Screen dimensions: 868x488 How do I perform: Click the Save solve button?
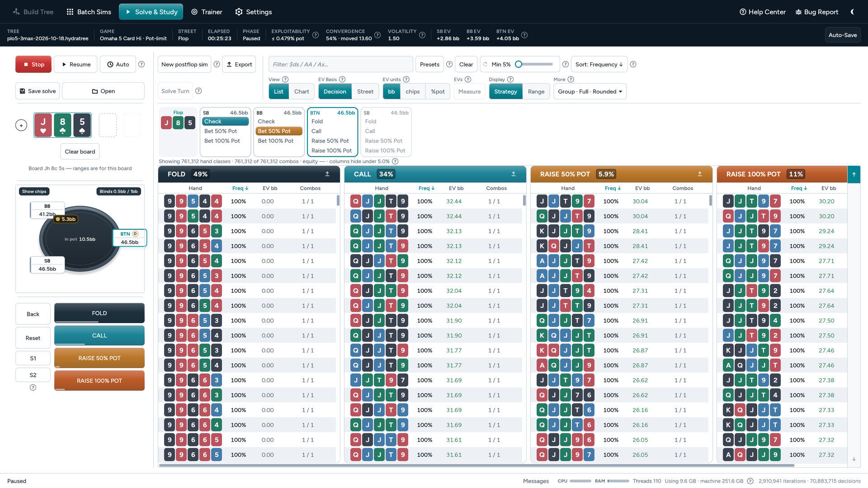[x=38, y=91]
